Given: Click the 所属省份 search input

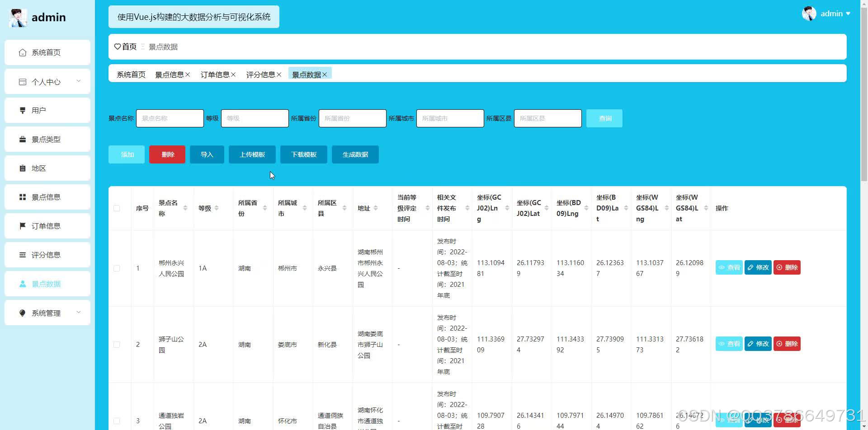Looking at the screenshot, I should 353,118.
